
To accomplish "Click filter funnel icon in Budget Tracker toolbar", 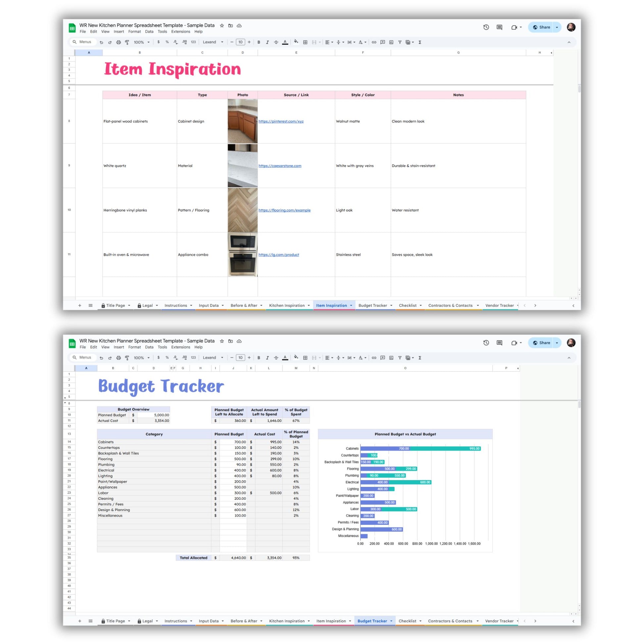I will pos(400,358).
